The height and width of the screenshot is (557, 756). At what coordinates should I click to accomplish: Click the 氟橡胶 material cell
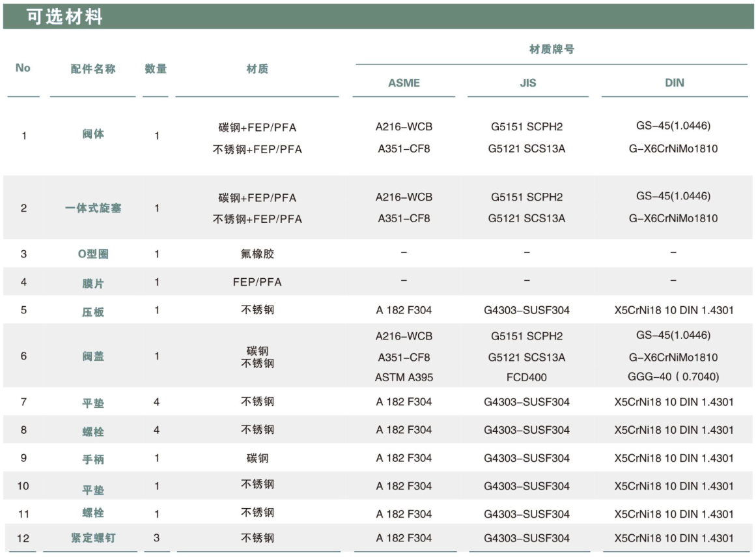[257, 253]
